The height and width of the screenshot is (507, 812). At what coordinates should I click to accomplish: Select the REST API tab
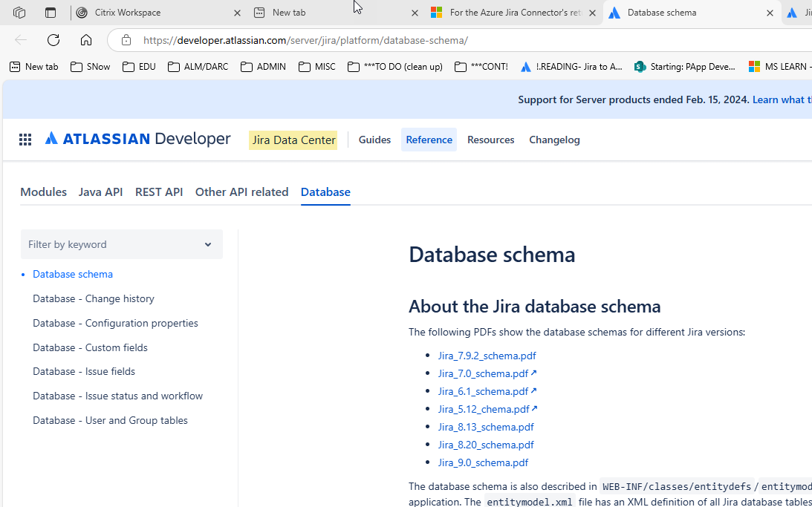(159, 192)
